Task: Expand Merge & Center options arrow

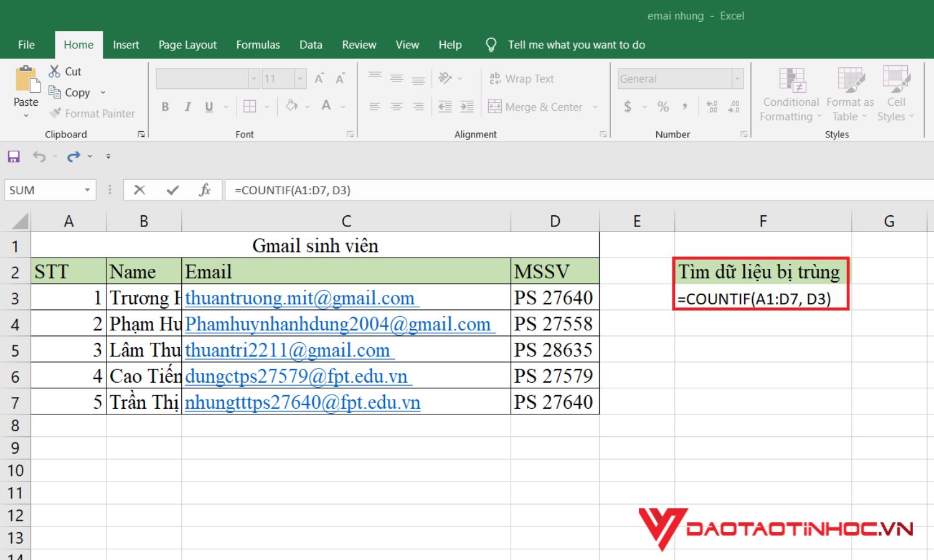Action: [x=595, y=107]
